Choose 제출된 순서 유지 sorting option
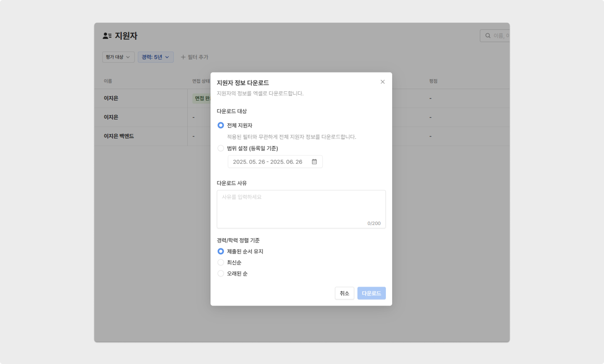 tap(221, 251)
